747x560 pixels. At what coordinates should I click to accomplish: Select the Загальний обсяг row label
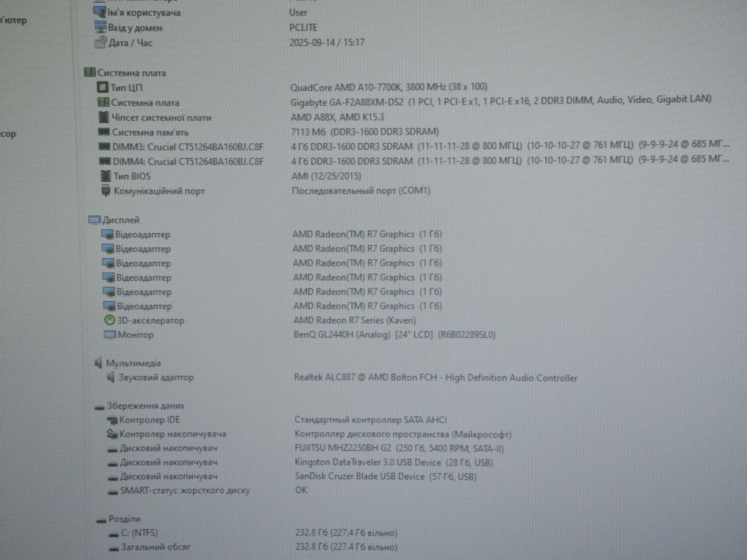tap(156, 547)
